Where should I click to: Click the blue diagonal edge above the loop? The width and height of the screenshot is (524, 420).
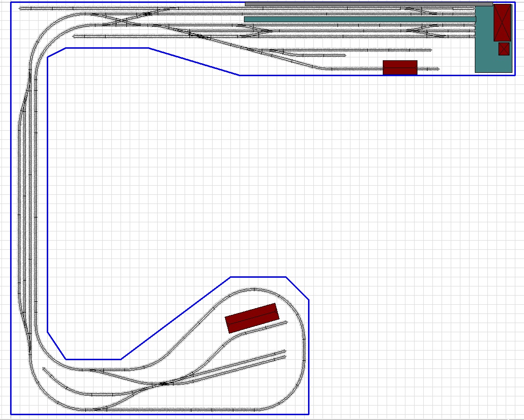click(x=175, y=318)
